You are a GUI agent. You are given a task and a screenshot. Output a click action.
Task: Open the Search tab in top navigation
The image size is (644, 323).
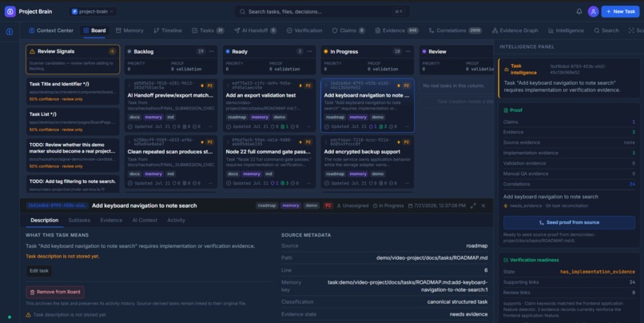pyautogui.click(x=606, y=30)
